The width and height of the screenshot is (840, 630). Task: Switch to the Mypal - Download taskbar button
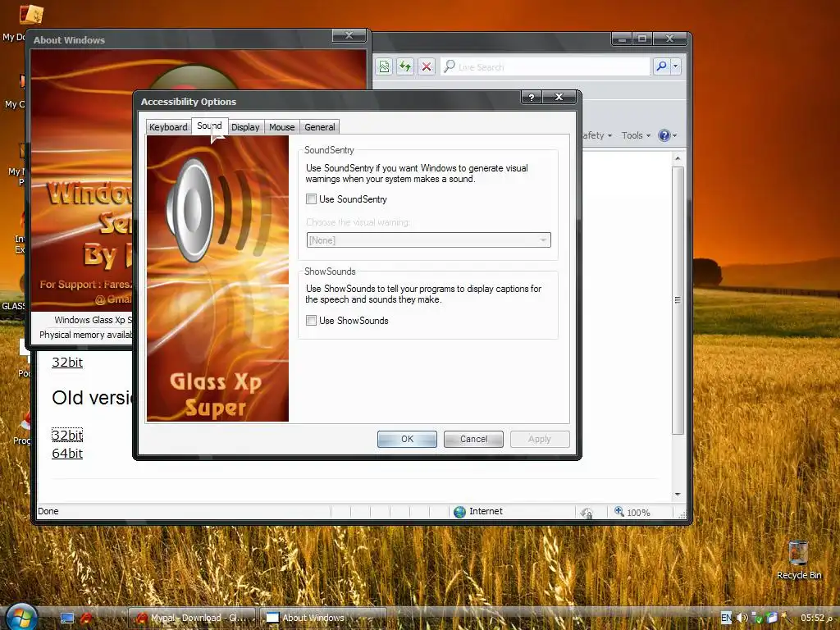(192, 618)
